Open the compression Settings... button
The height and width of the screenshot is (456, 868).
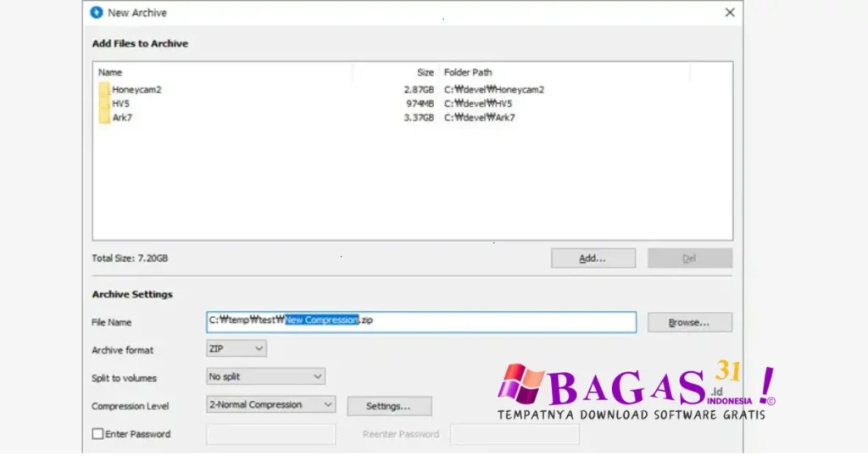(389, 406)
